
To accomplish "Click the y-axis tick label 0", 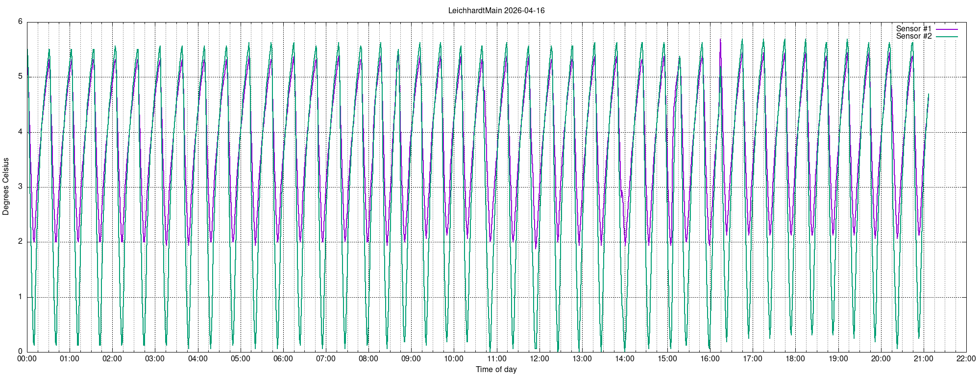I will tap(20, 351).
